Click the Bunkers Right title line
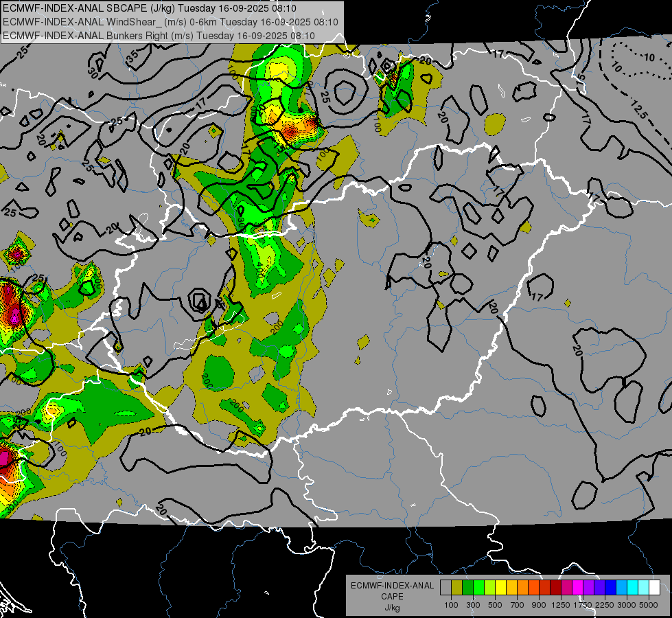 click(x=159, y=36)
